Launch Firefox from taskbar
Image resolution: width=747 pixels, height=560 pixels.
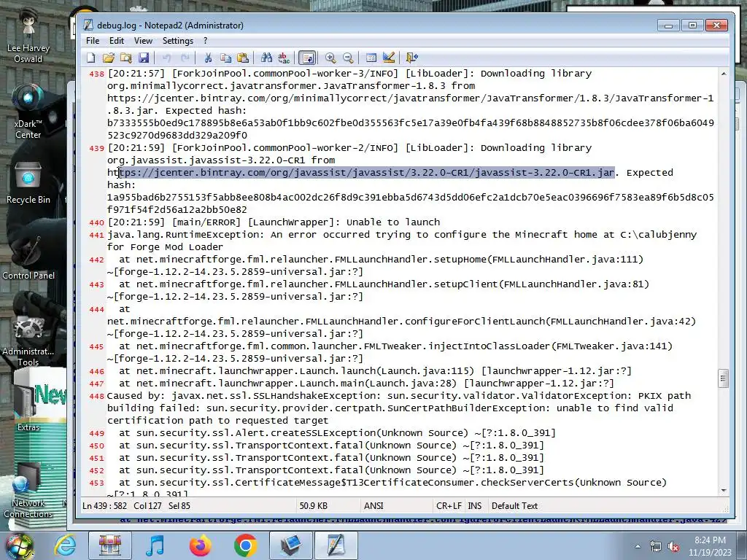tap(200, 545)
